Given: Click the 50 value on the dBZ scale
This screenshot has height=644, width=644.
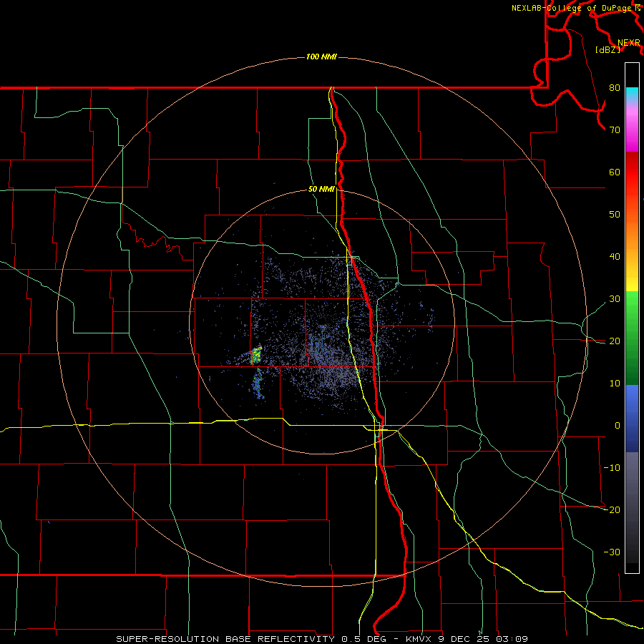Looking at the screenshot, I should coord(615,215).
